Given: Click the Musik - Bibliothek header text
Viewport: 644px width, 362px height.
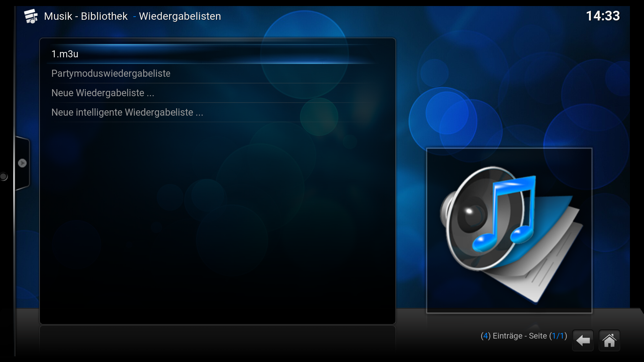Looking at the screenshot, I should [x=86, y=16].
